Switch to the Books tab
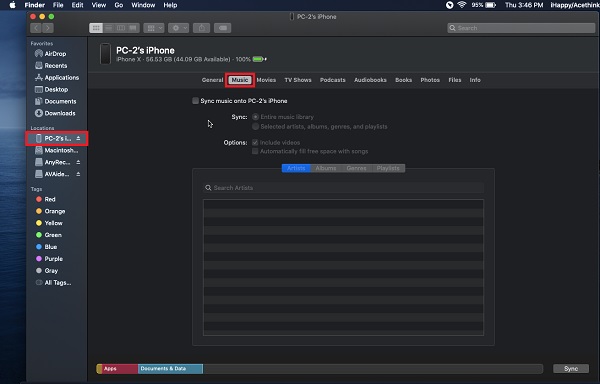The image size is (600, 384). pos(404,80)
